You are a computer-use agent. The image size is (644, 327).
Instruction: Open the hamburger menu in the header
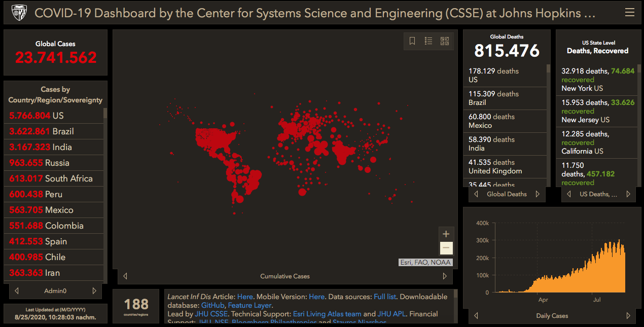pyautogui.click(x=630, y=12)
